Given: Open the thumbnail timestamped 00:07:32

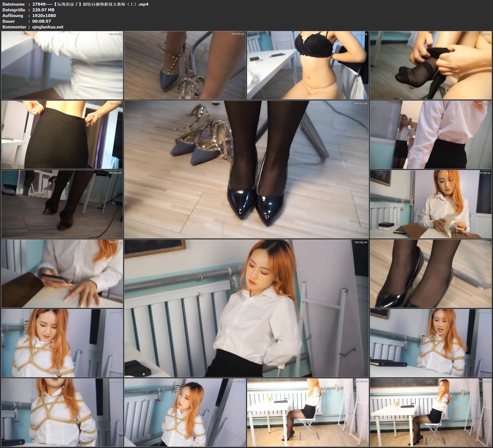Looking at the screenshot, I should 185,412.
